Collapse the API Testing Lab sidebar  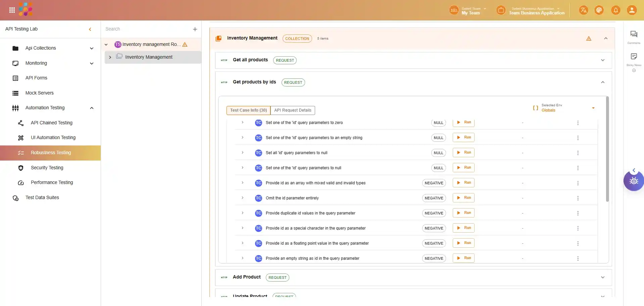90,29
